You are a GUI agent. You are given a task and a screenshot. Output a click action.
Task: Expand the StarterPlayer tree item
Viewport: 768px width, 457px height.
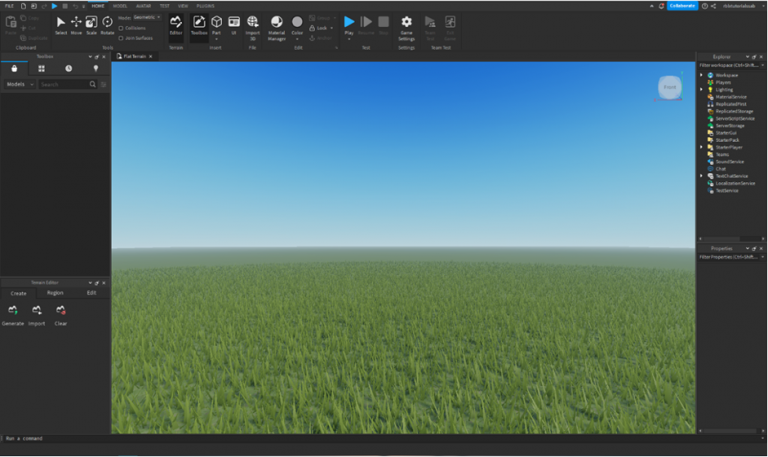point(701,147)
